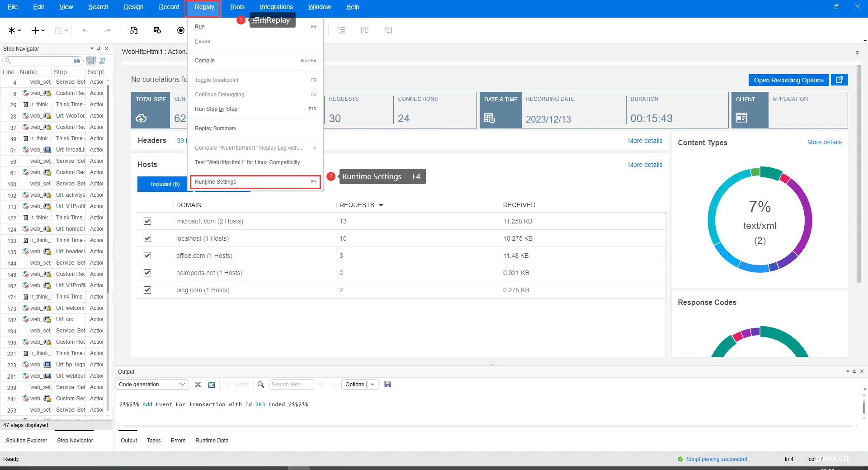
Task: Click the record (circle) toolbar icon
Action: (181, 30)
